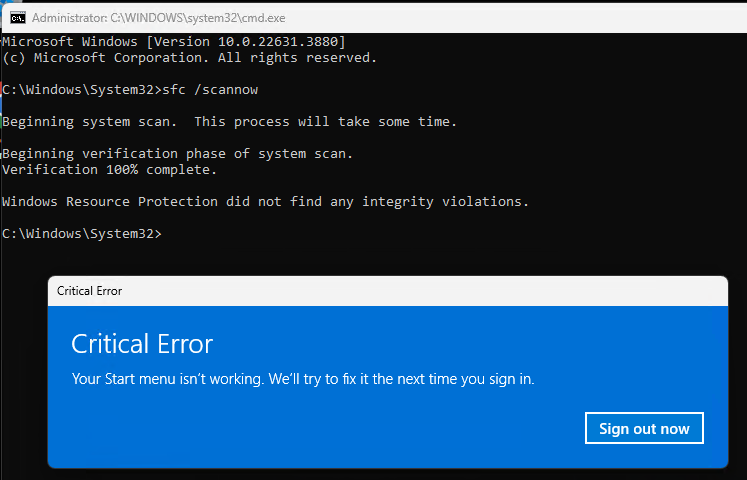
Task: Click the sfc /scannow command text
Action: 210,90
